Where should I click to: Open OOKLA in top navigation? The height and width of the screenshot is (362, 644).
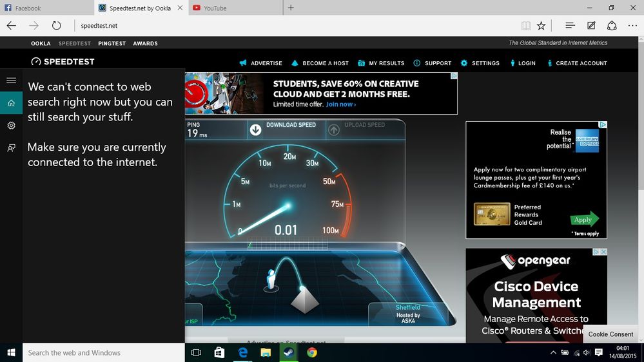point(41,43)
